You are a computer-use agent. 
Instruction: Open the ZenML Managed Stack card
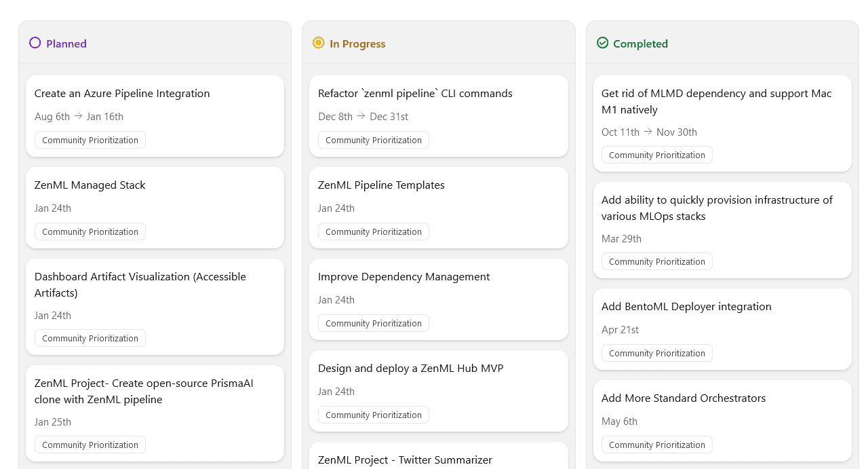[x=90, y=185]
